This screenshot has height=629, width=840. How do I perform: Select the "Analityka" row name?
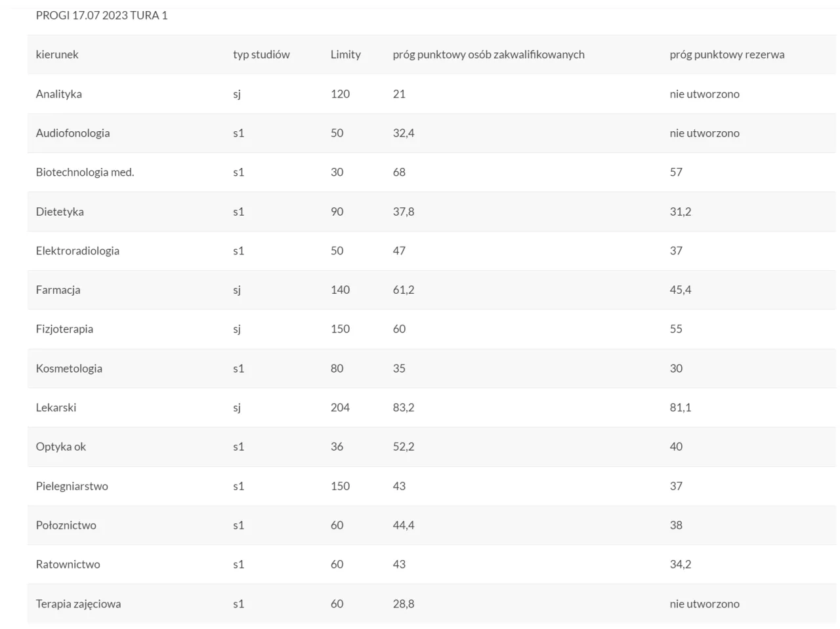pyautogui.click(x=59, y=94)
